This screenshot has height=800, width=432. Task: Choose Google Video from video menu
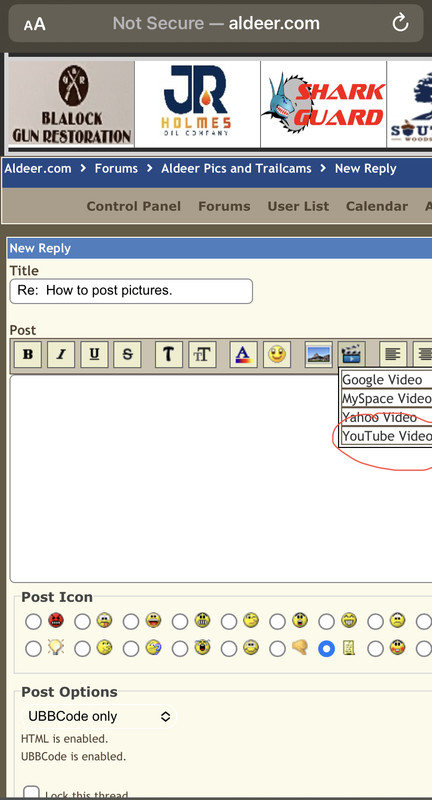pyautogui.click(x=386, y=380)
